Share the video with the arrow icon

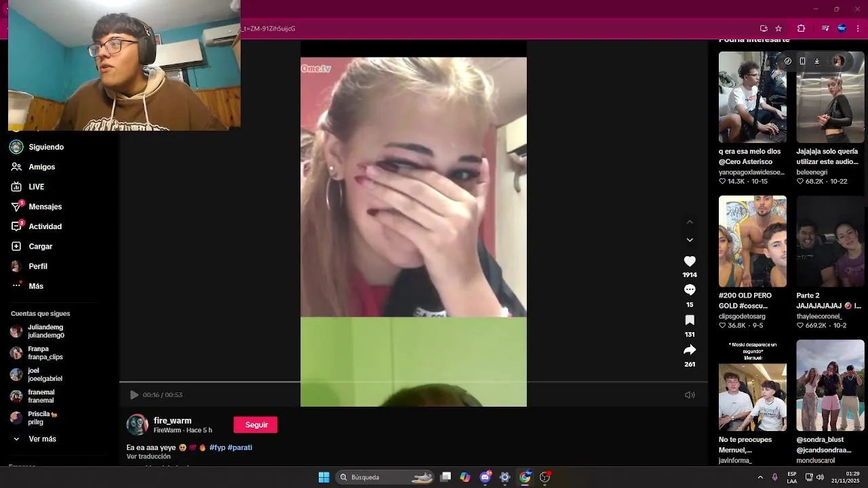click(x=690, y=350)
